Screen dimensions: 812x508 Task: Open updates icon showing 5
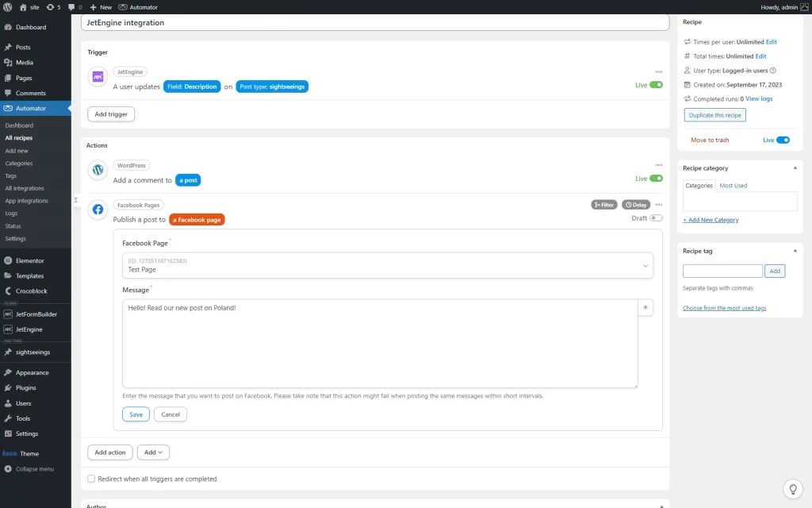coord(50,6)
